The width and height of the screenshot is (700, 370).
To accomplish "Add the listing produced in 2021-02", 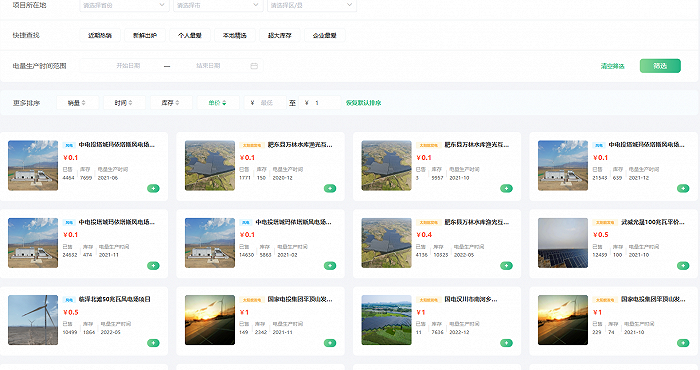I will point(330,266).
